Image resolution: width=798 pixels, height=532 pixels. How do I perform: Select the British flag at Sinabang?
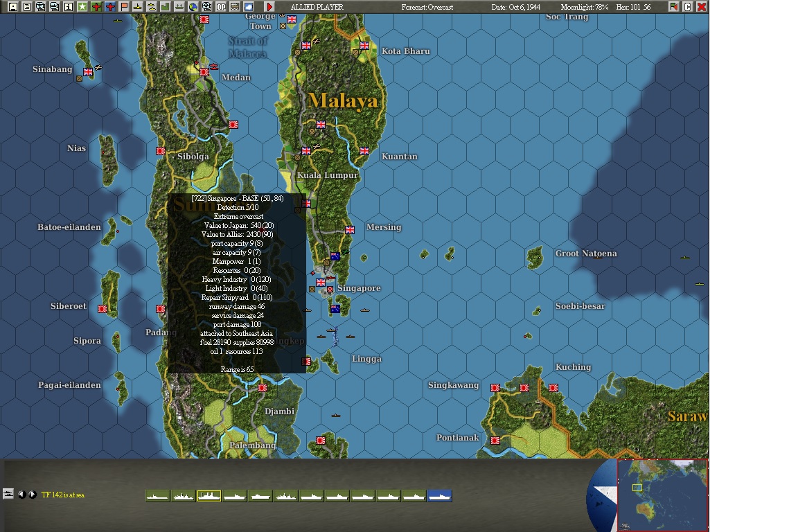pos(88,72)
